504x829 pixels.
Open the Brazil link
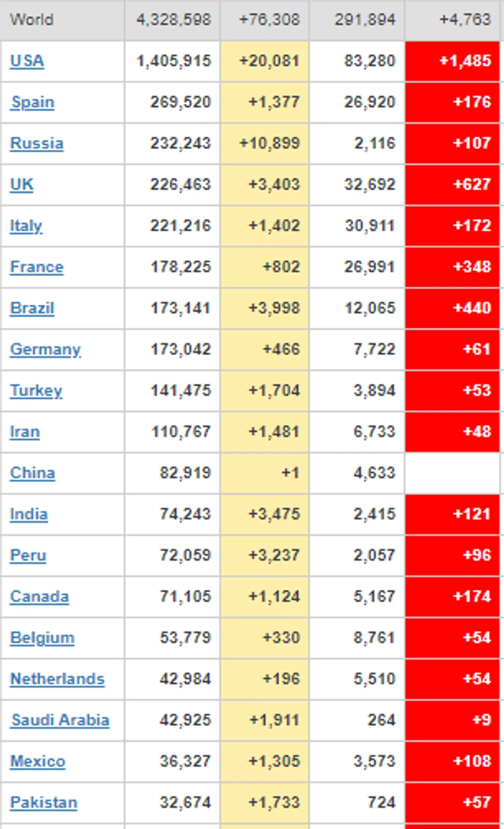click(32, 309)
